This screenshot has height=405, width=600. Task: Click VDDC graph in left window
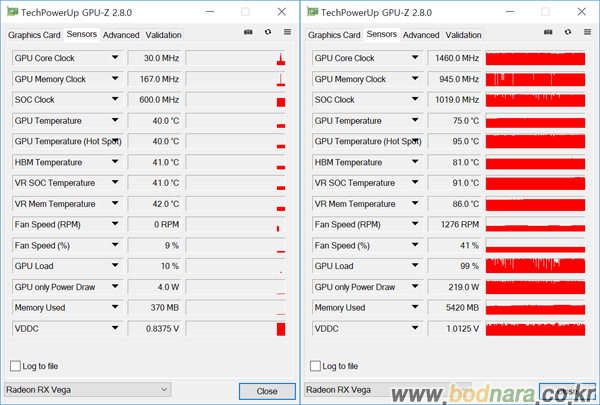pos(235,328)
